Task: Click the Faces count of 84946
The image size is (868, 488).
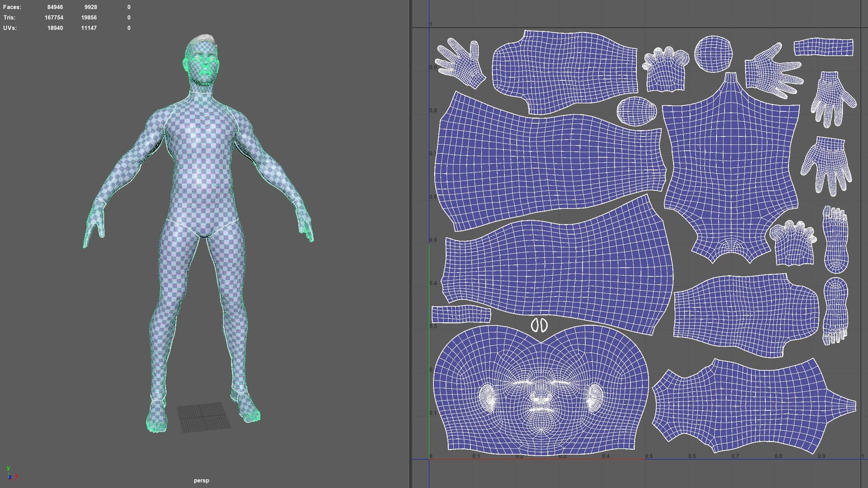Action: (x=54, y=6)
